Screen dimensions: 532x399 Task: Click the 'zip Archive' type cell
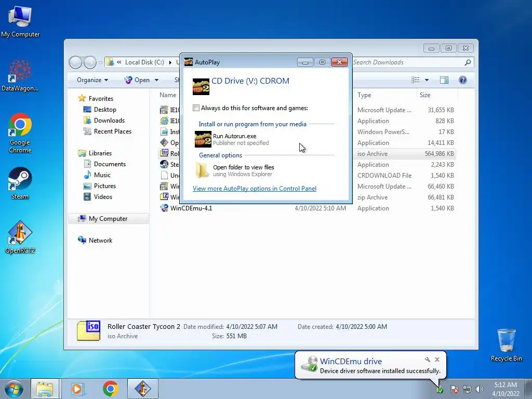click(372, 197)
